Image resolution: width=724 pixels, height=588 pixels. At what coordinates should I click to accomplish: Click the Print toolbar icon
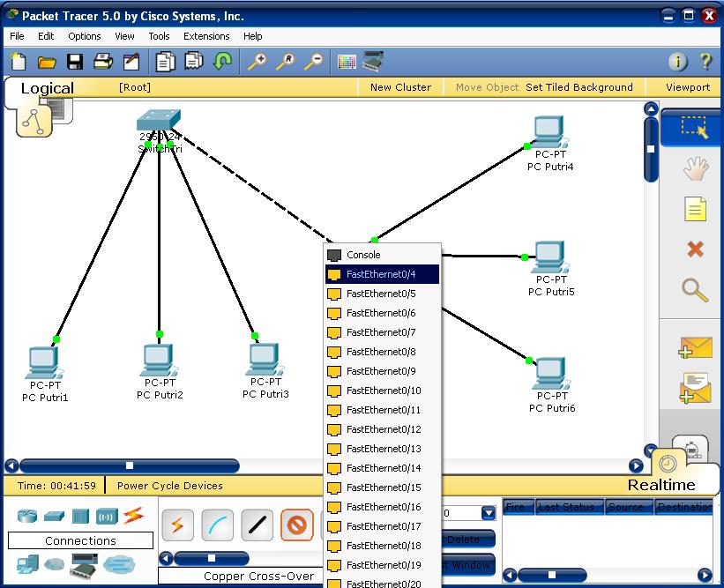coord(103,62)
